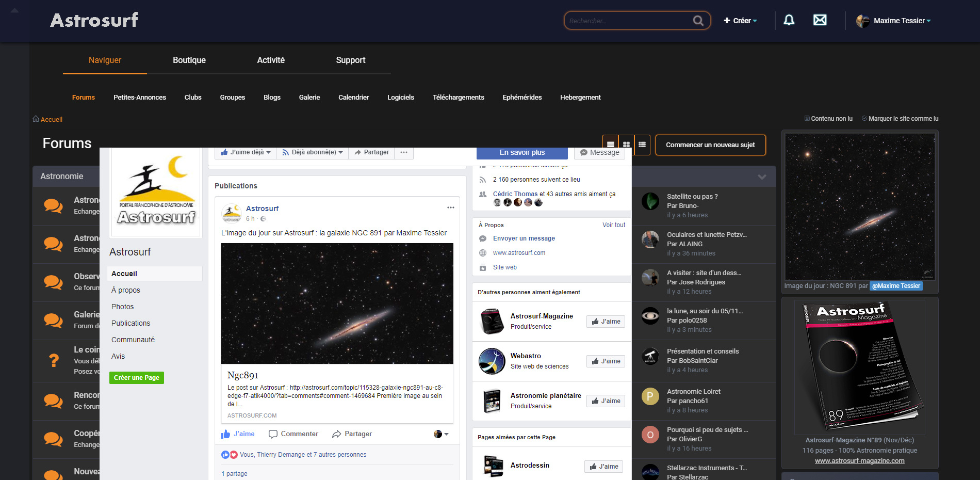Click the OlivierG avatar O
This screenshot has width=980, height=480.
pos(650,435)
